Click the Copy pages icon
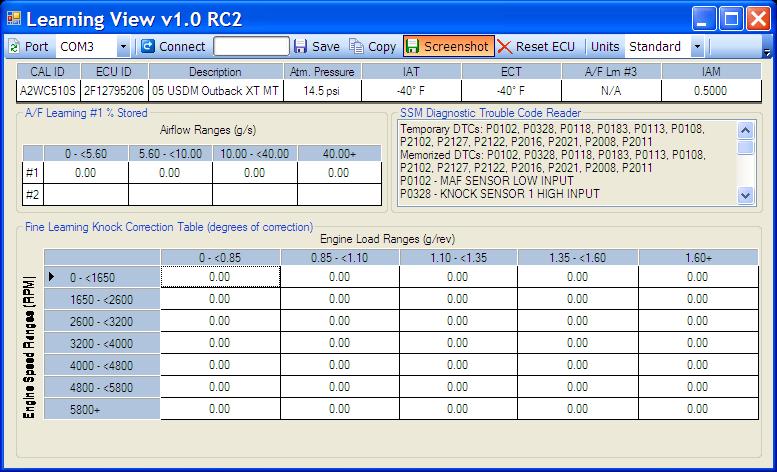 [357, 47]
